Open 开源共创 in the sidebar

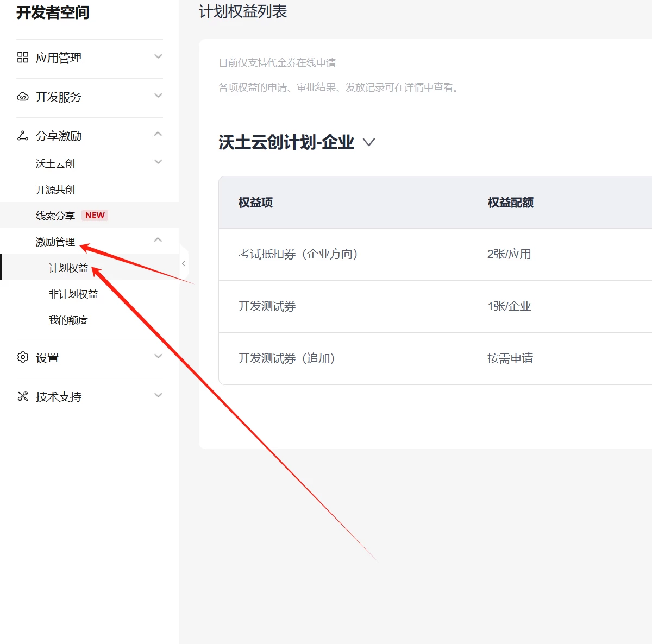[55, 190]
